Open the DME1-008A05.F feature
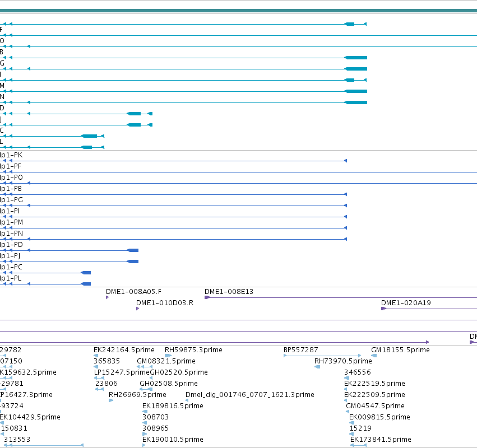 (x=133, y=292)
